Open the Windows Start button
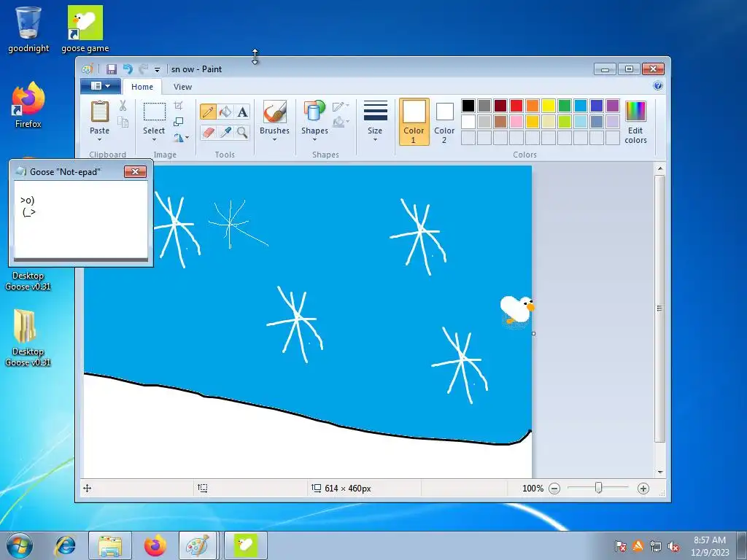 (x=20, y=545)
